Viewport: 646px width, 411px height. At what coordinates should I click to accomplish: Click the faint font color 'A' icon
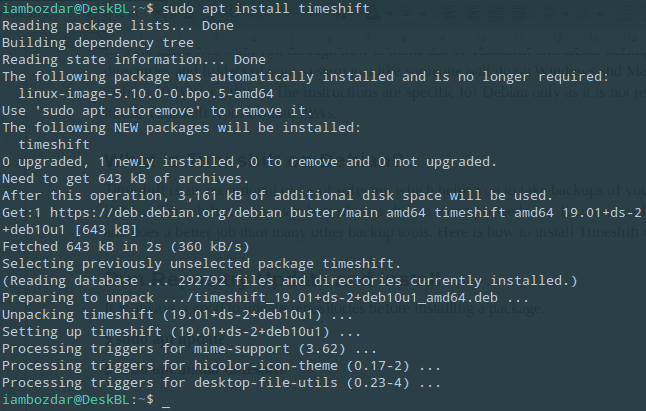pos(374,12)
